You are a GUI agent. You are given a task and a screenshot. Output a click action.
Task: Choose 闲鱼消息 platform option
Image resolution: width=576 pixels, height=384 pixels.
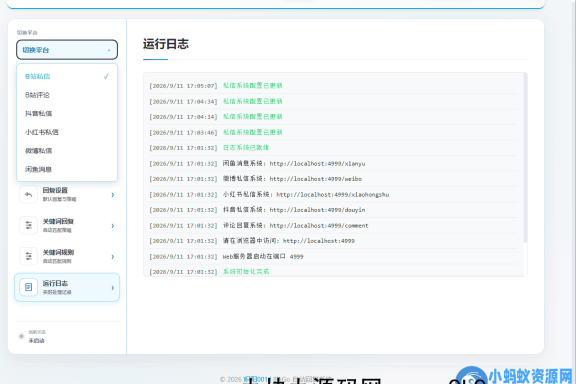pyautogui.click(x=67, y=169)
